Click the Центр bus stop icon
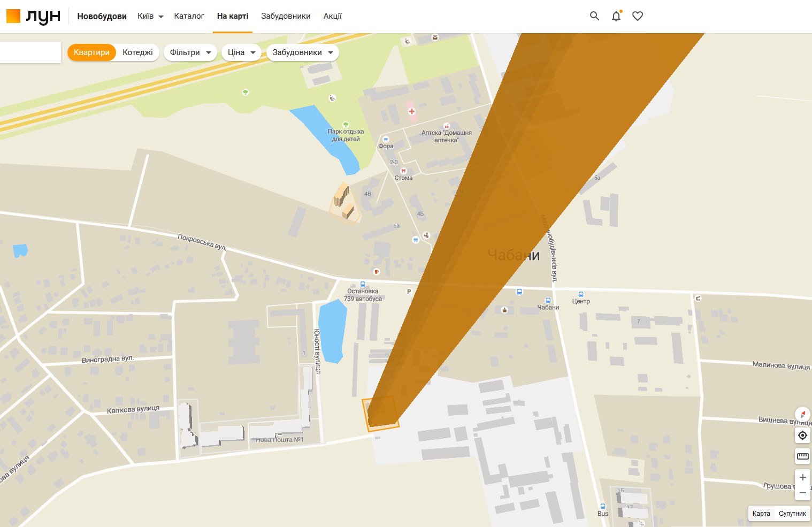Screen dimensions: 812x527 coord(581,294)
